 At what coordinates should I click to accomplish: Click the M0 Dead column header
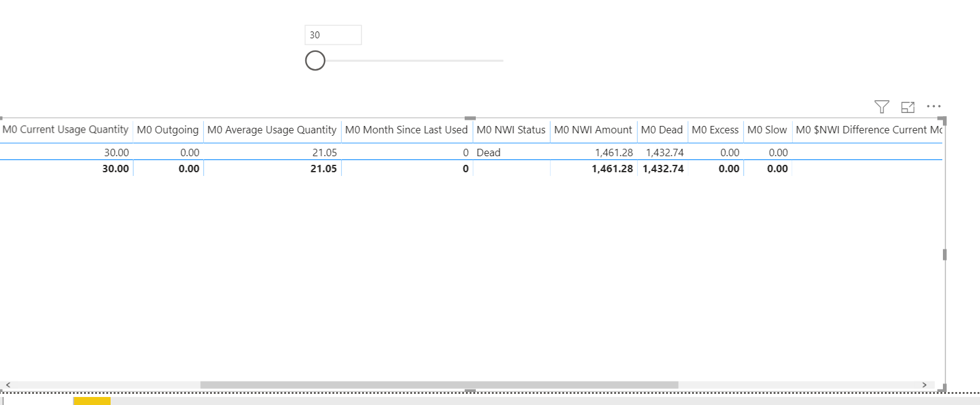click(x=662, y=130)
